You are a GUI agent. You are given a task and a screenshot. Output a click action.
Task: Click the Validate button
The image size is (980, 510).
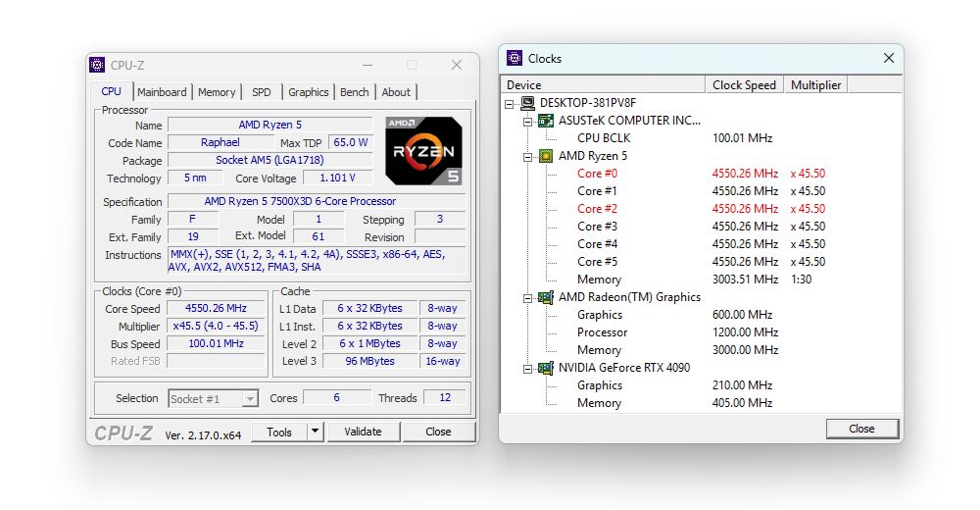point(364,432)
